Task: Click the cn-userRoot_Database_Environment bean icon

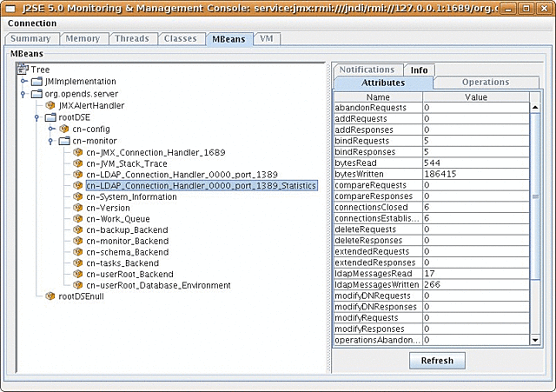Action: pyautogui.click(x=78, y=285)
